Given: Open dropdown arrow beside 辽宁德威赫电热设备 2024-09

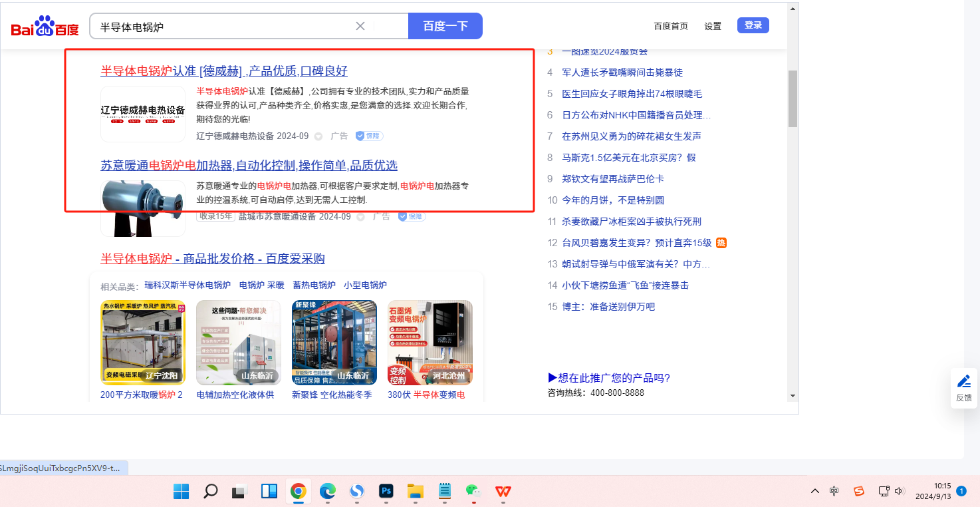Looking at the screenshot, I should 318,136.
